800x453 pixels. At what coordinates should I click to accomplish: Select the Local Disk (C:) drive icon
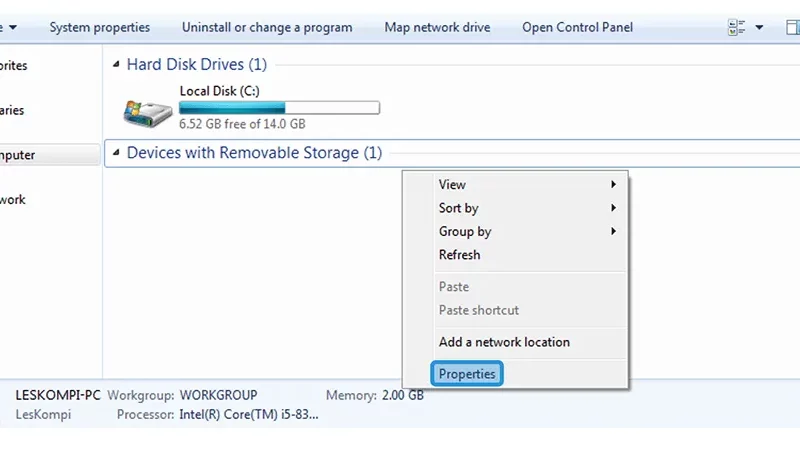point(148,113)
